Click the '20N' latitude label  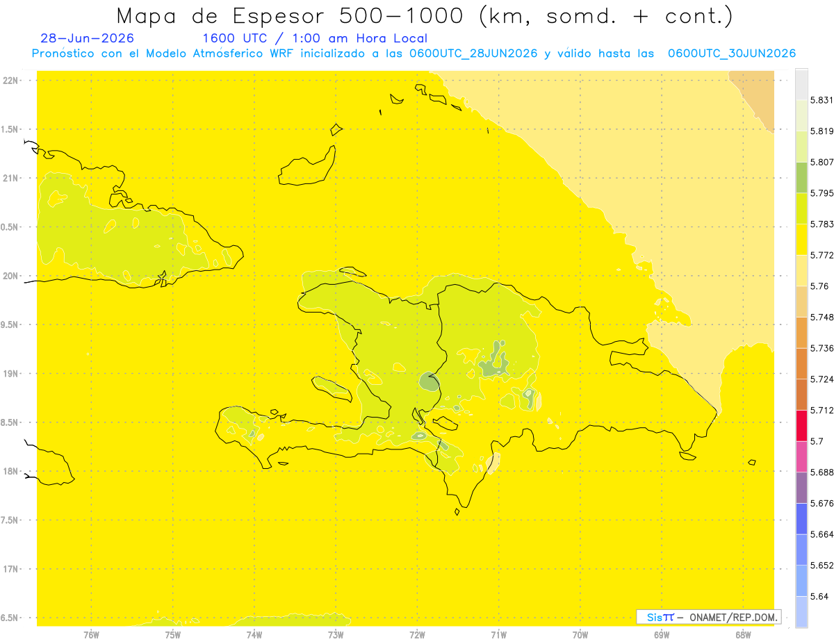(11, 276)
